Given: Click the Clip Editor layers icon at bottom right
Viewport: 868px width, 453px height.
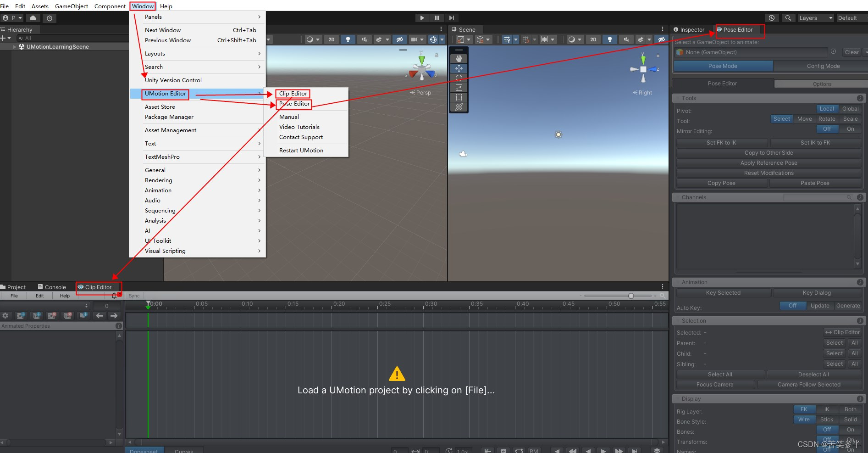Looking at the screenshot, I should (657, 451).
